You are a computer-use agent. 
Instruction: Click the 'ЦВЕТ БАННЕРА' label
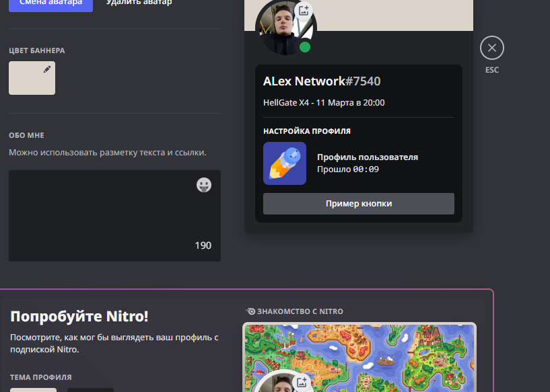click(x=37, y=50)
